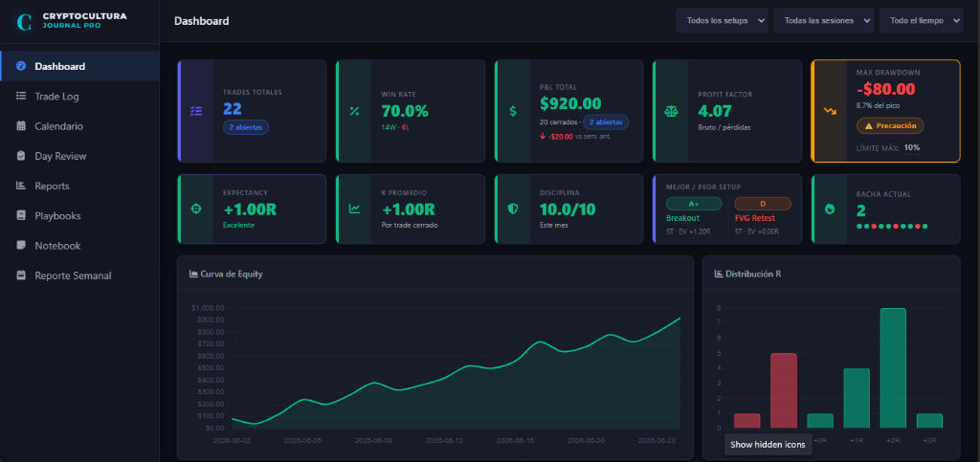Click the Notebook note icon
The height and width of the screenshot is (462, 980).
coord(21,246)
